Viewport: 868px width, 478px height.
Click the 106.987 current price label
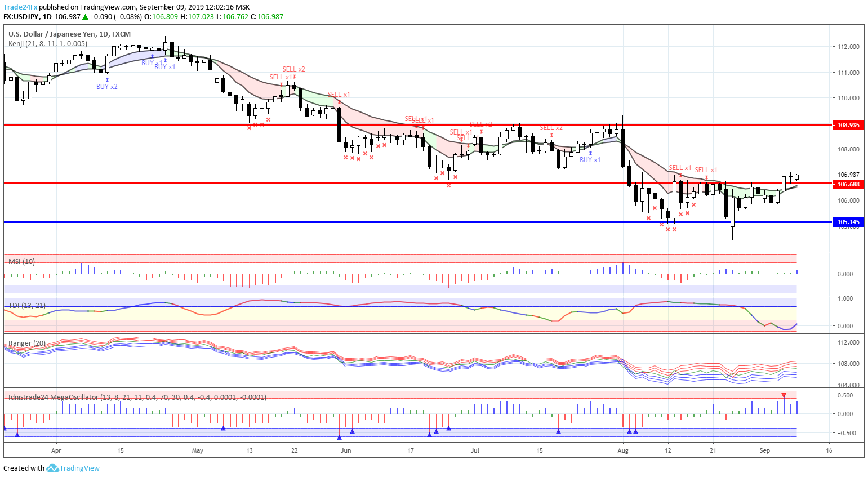pyautogui.click(x=848, y=175)
